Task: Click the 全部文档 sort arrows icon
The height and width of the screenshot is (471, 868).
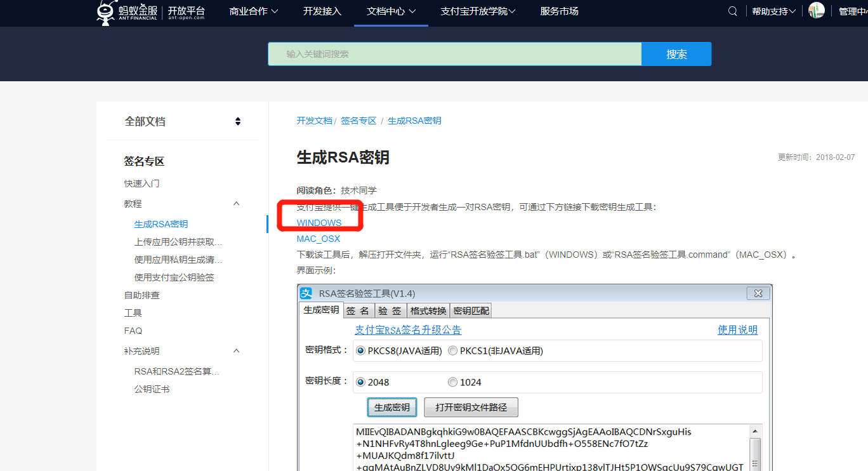Action: point(238,121)
